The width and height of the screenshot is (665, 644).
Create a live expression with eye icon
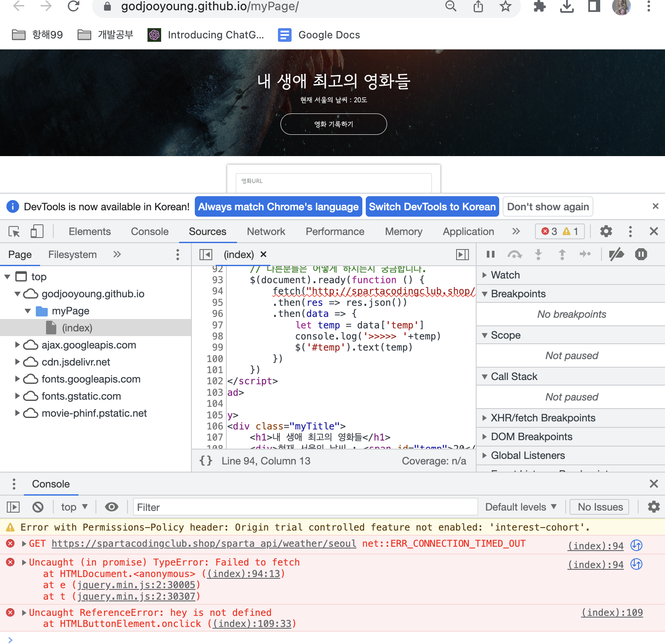point(112,507)
